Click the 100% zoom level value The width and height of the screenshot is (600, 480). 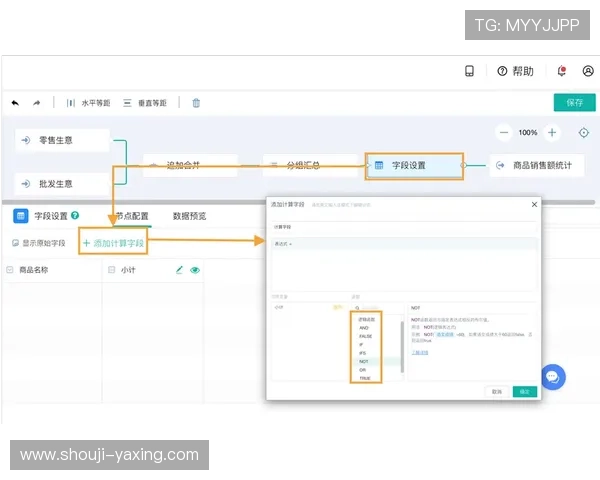[528, 133]
